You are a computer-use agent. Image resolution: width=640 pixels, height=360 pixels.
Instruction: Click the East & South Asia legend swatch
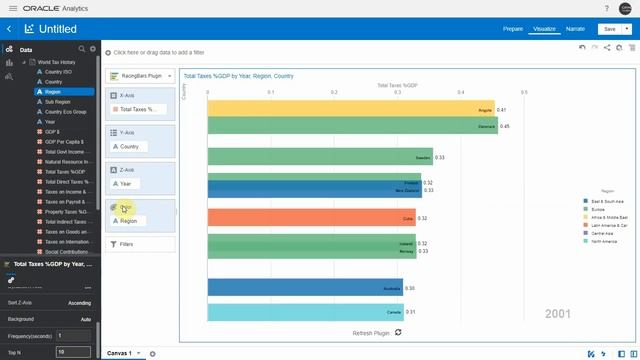pyautogui.click(x=586, y=201)
